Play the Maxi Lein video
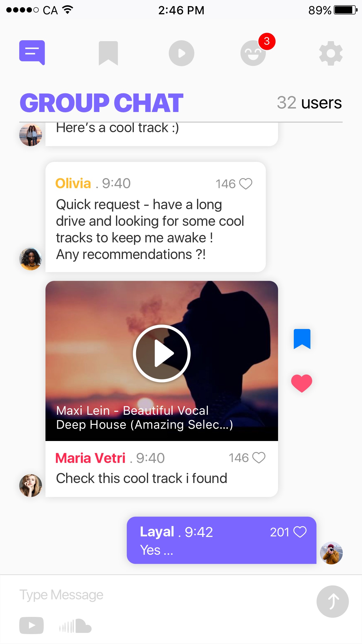 pyautogui.click(x=162, y=353)
